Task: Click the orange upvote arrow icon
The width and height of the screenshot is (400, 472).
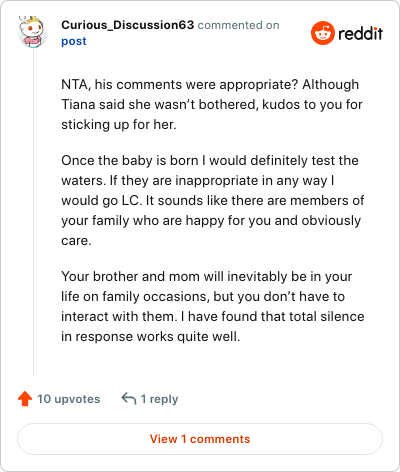Action: coord(25,399)
